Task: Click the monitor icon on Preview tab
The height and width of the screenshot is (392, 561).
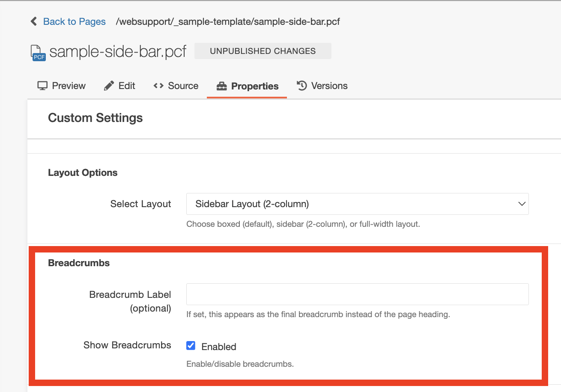Action: tap(42, 86)
